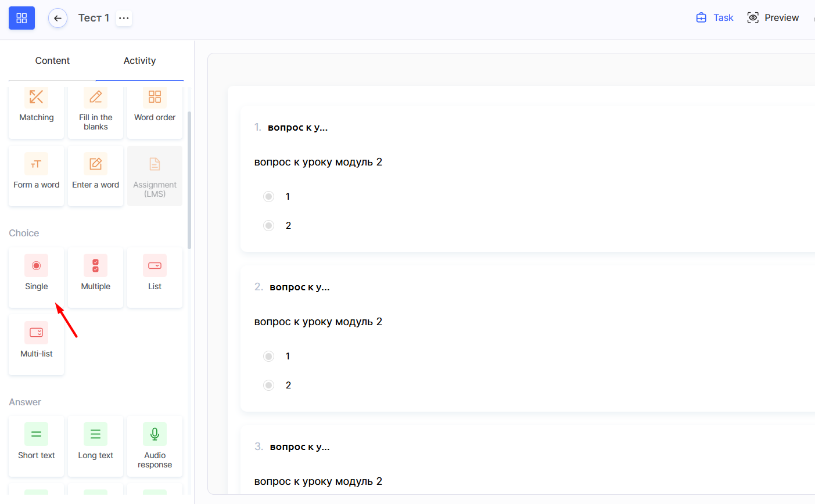Switch to the Activity tab
The width and height of the screenshot is (815, 504).
pyautogui.click(x=139, y=60)
